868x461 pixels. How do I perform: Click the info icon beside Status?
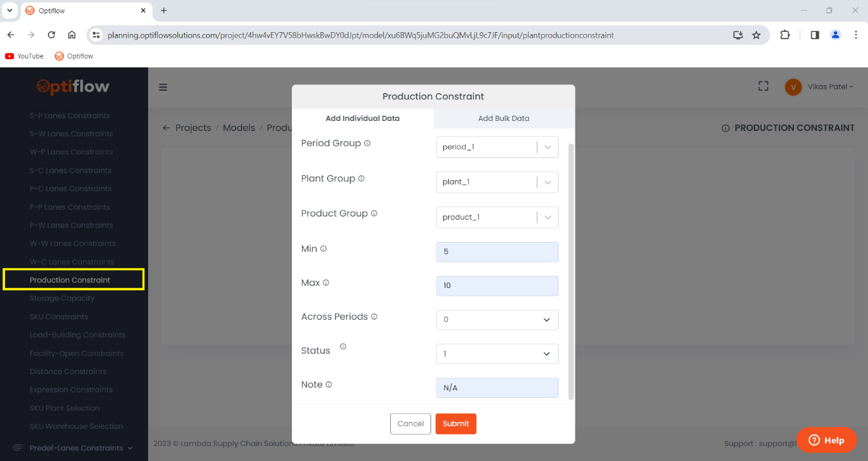(x=342, y=346)
